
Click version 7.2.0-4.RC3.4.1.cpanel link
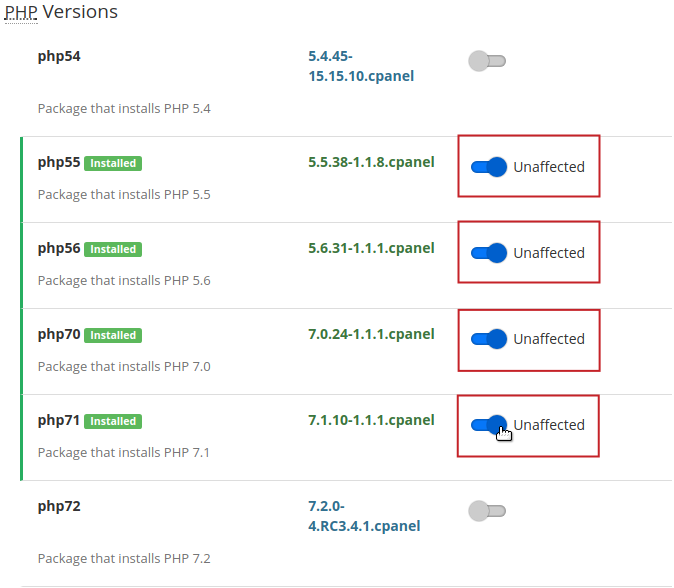tap(363, 516)
